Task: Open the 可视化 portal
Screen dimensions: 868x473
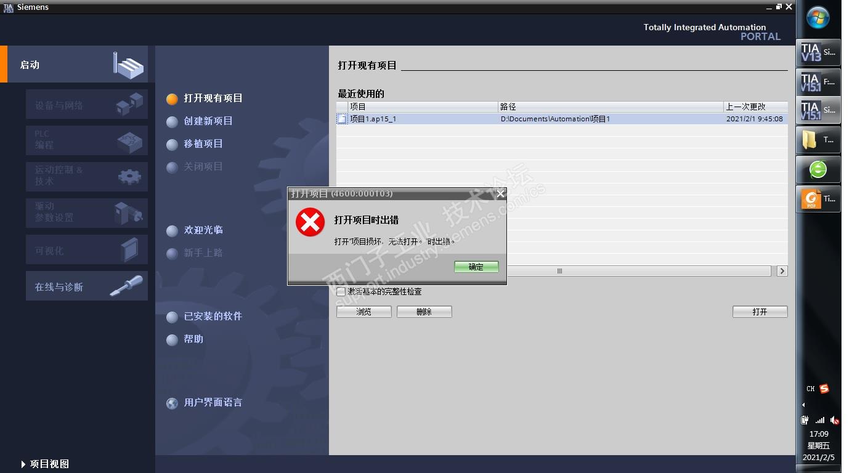Action: (87, 249)
